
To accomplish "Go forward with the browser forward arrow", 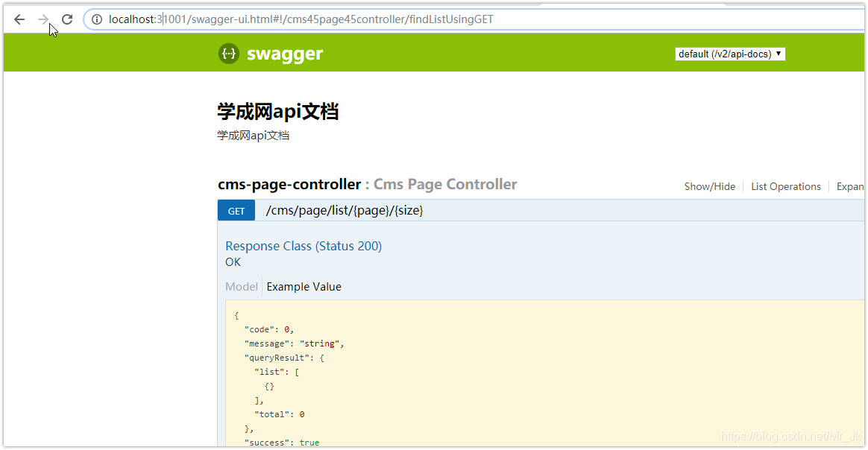I will [x=43, y=19].
